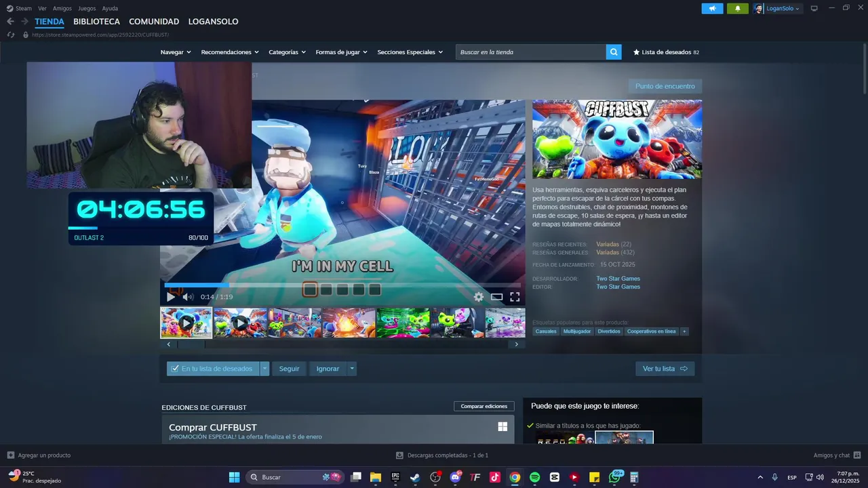
Task: Click Agregar un producto
Action: (x=39, y=455)
